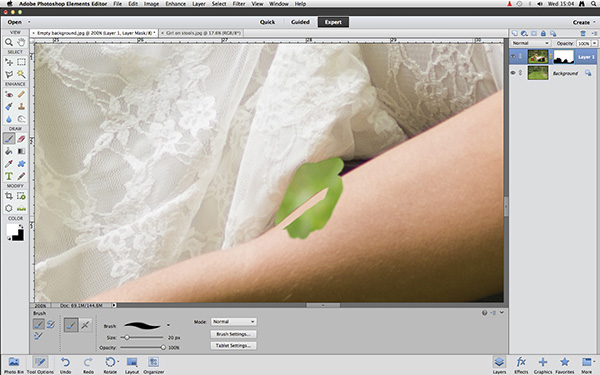Open the brush preset picker arrow

pos(168,325)
